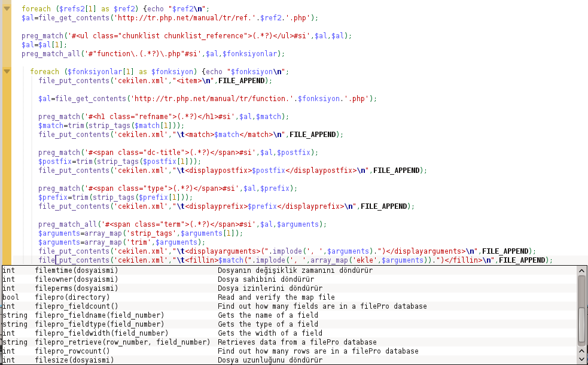Click the $al=$al[1]; code line

click(44, 45)
